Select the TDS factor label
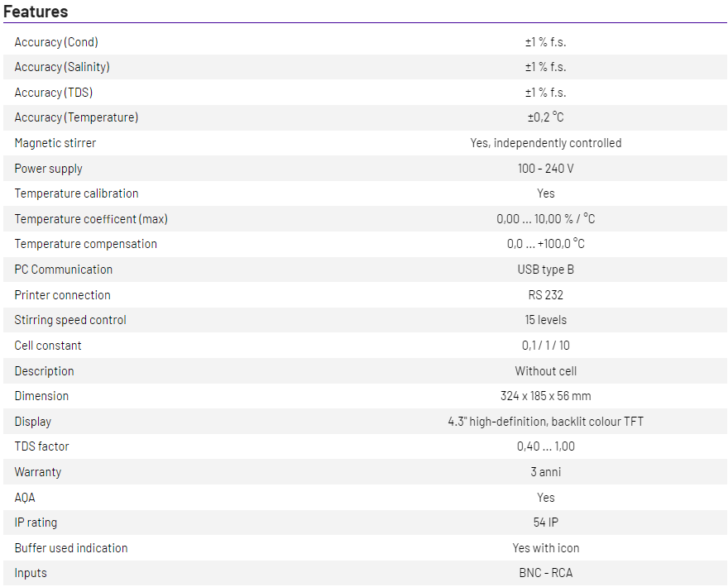Image resolution: width=728 pixels, height=587 pixels. pos(41,446)
